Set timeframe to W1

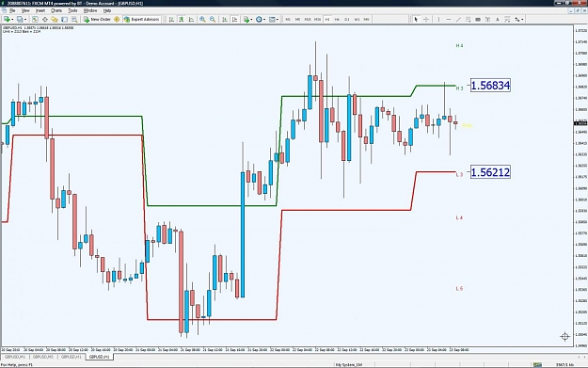click(357, 19)
